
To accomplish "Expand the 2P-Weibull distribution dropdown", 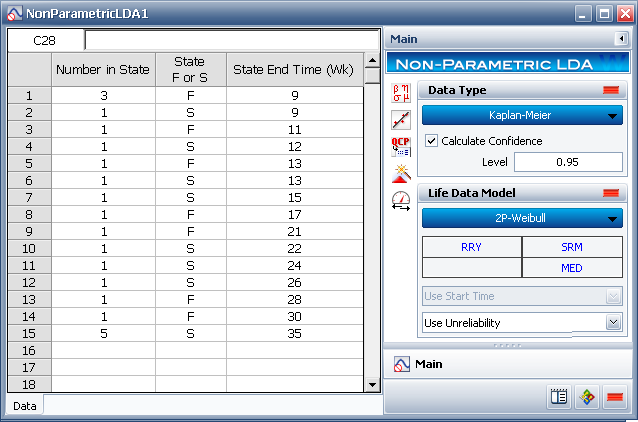I will click(522, 218).
